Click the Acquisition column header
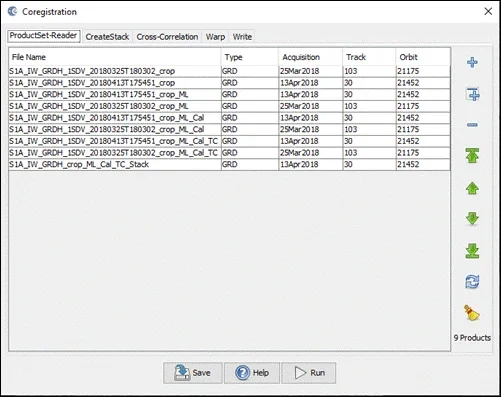The width and height of the screenshot is (501, 397). click(x=310, y=57)
